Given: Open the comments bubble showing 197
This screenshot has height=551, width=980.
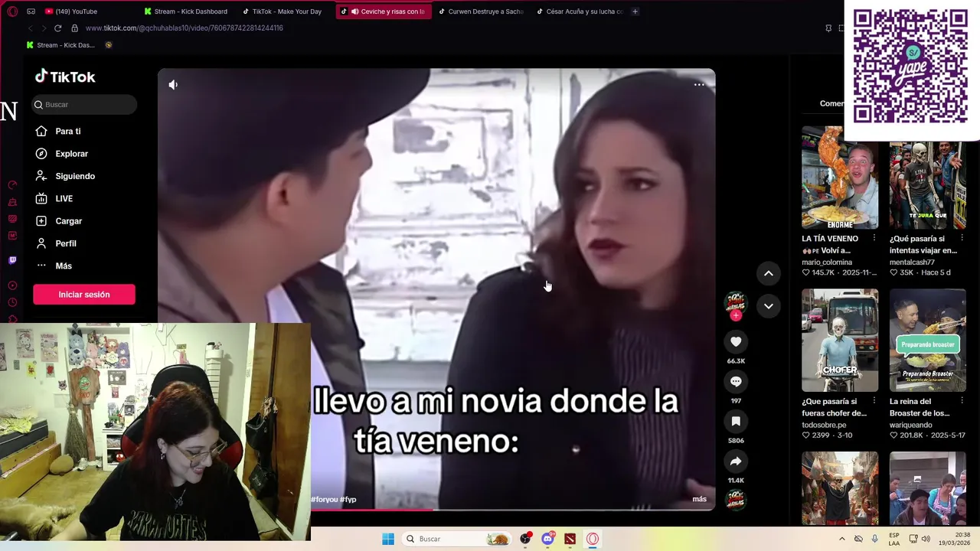Looking at the screenshot, I should click(736, 382).
